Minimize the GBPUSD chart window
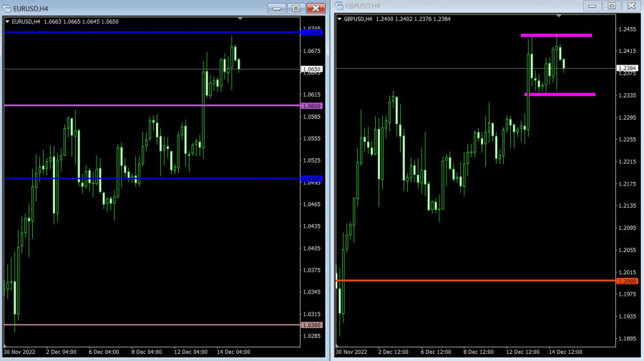Image resolution: width=644 pixels, height=361 pixels. 592,6
